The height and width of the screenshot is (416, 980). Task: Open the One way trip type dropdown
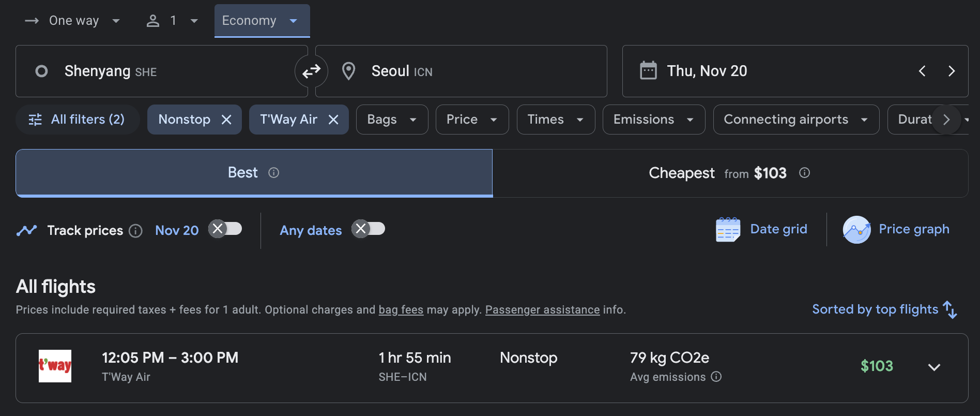pyautogui.click(x=73, y=21)
